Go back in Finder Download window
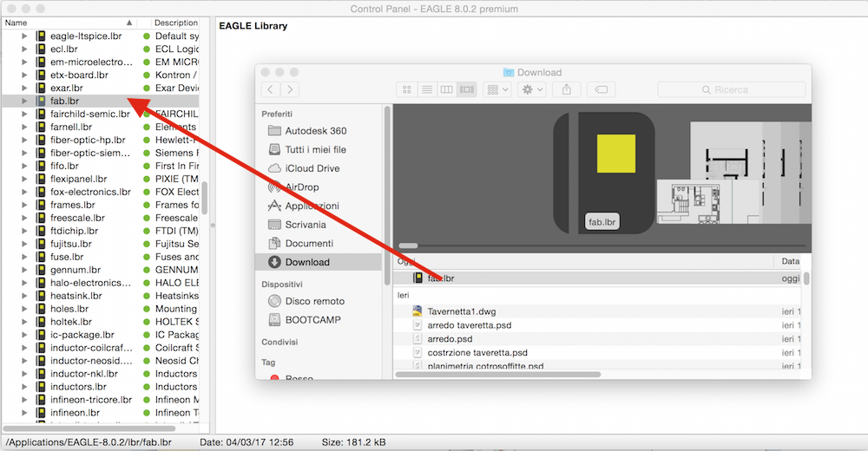This screenshot has width=868, height=451. (x=270, y=89)
